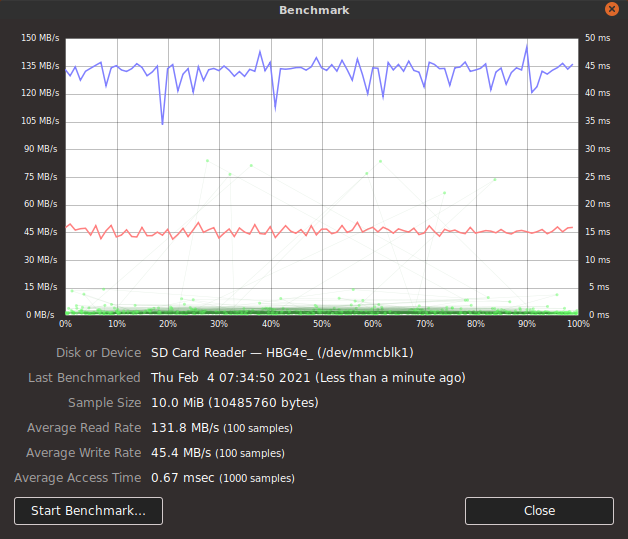Click the 'Thu Feb 4 07:34:50 2021' timestamp
The image size is (628, 539).
(x=230, y=378)
